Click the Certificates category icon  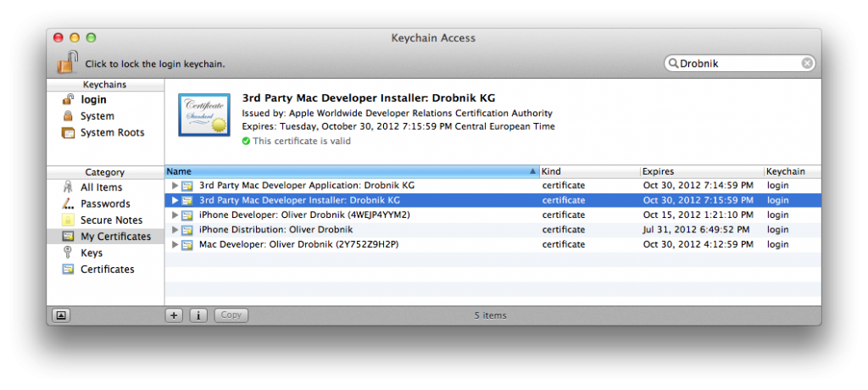click(x=68, y=270)
